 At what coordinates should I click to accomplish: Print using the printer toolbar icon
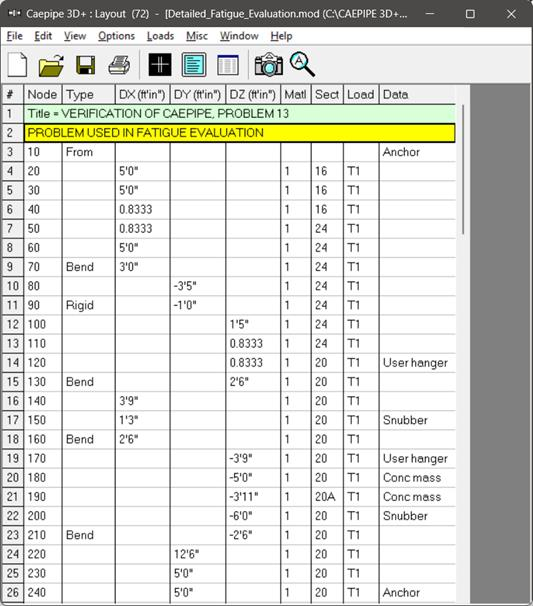(119, 65)
